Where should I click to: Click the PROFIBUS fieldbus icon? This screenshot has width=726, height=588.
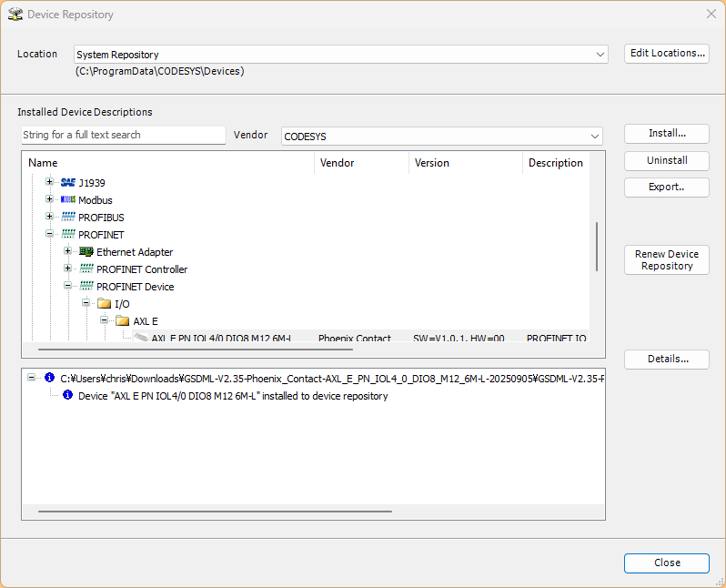pos(67,218)
